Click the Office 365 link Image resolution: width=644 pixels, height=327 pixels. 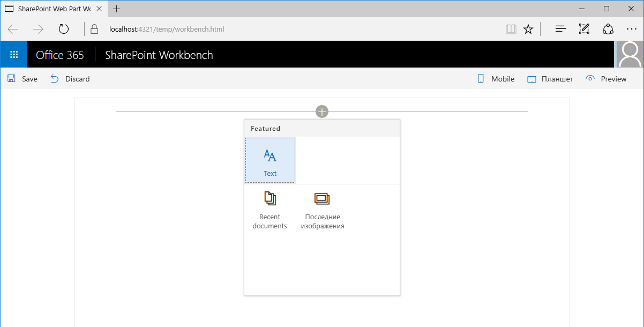pyautogui.click(x=60, y=55)
